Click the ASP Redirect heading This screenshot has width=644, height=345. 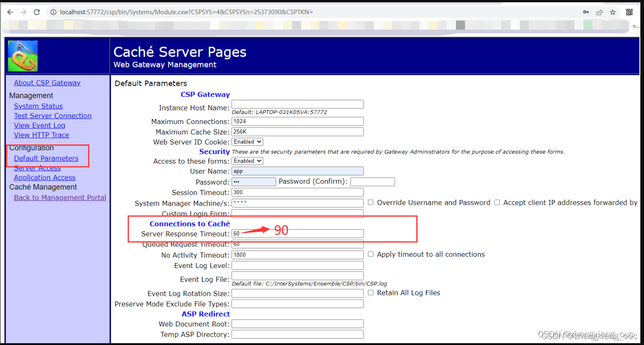click(206, 314)
